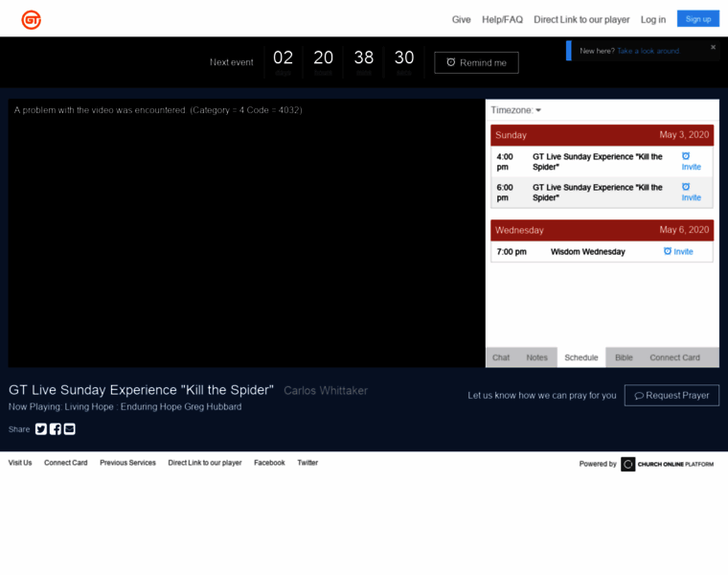Open the Previous Services footer link
Image resolution: width=728 pixels, height=575 pixels.
coord(127,463)
